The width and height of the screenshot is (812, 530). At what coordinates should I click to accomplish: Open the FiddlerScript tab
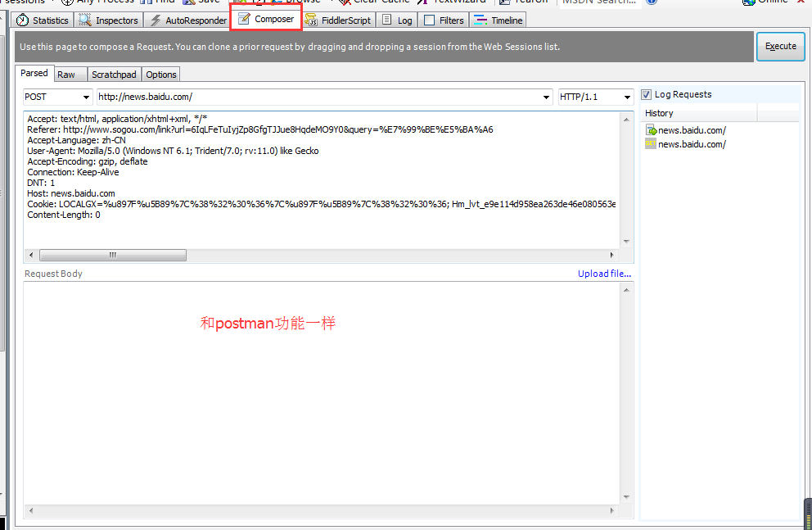[x=337, y=20]
